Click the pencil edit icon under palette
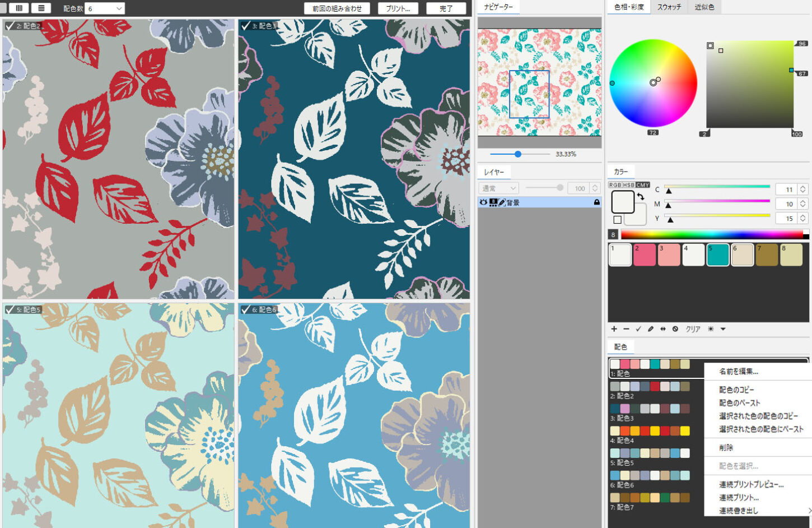The width and height of the screenshot is (812, 528). [650, 329]
